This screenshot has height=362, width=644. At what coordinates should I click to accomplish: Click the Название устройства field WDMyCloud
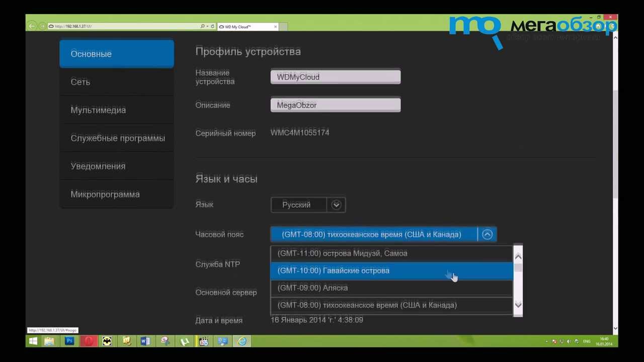click(336, 77)
